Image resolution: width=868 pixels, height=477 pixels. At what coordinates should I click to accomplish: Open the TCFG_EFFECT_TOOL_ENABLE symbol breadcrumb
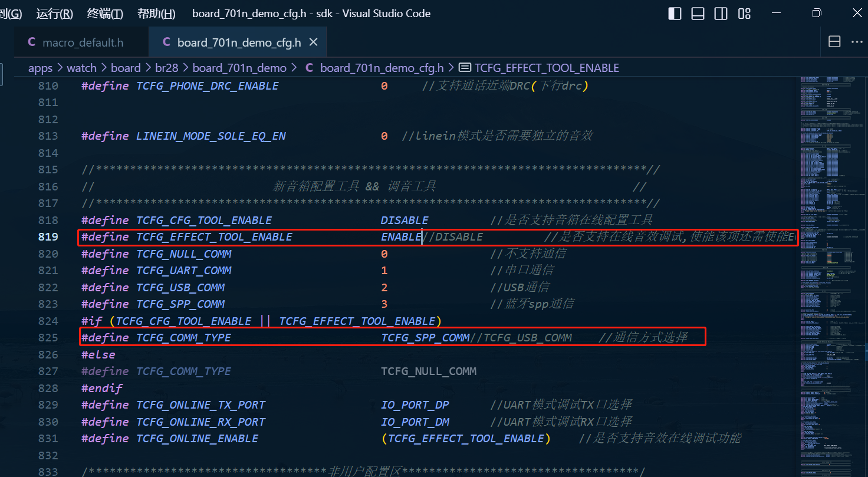point(547,68)
